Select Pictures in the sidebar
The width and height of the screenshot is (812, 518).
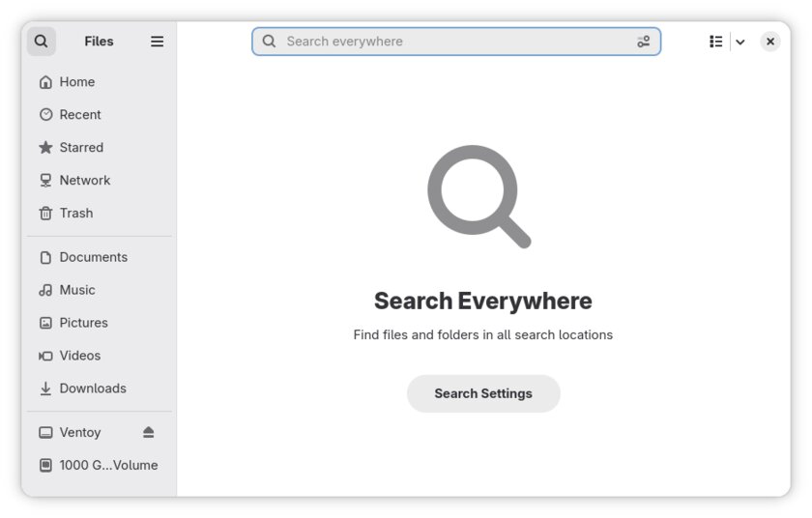[83, 323]
